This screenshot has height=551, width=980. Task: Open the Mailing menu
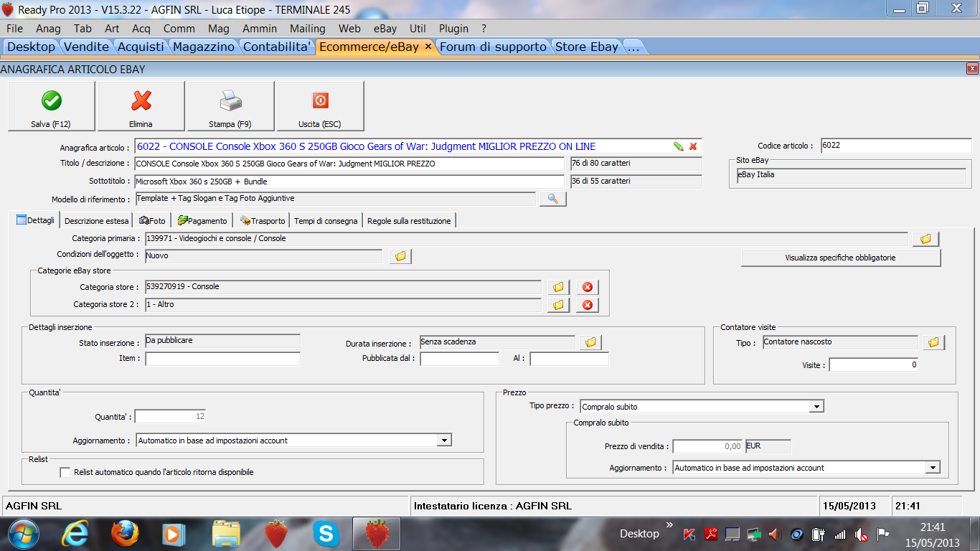(308, 29)
